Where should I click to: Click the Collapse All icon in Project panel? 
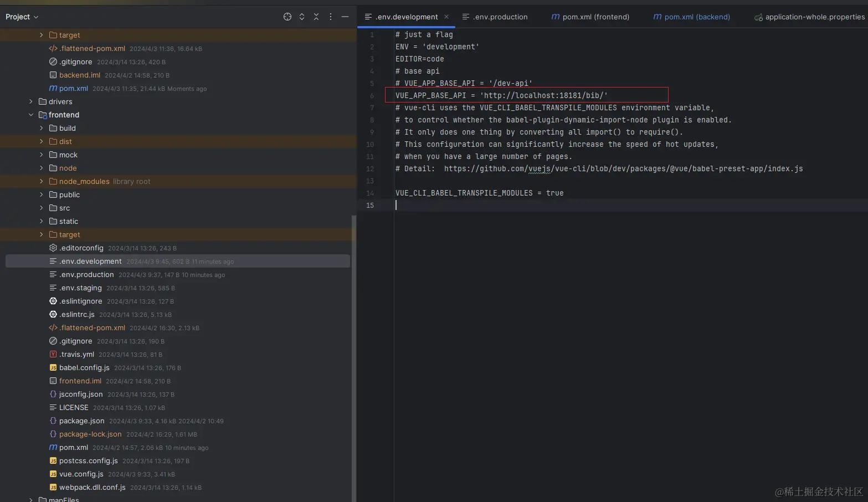click(x=316, y=17)
